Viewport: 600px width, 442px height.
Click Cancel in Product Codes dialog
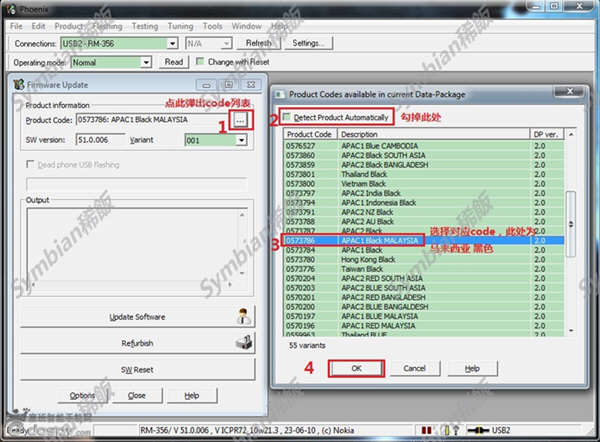tap(414, 368)
